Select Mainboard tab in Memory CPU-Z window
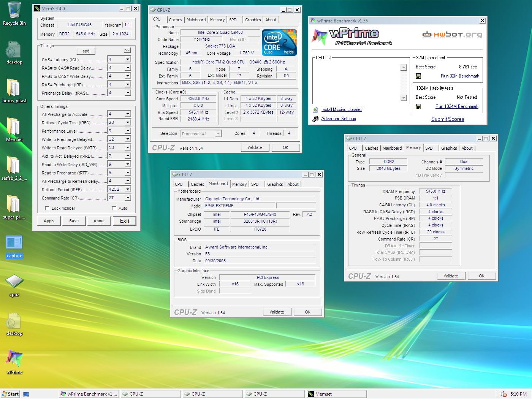This screenshot has height=399, width=532. click(392, 148)
